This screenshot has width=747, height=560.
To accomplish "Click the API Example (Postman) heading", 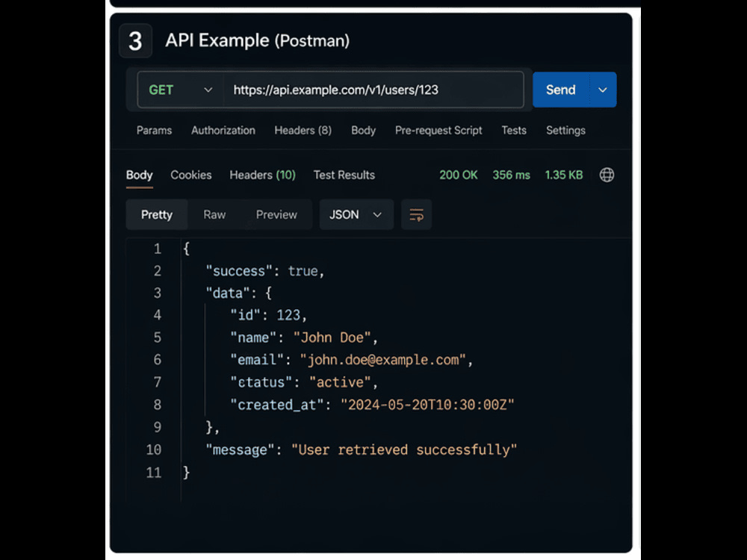I will point(257,40).
